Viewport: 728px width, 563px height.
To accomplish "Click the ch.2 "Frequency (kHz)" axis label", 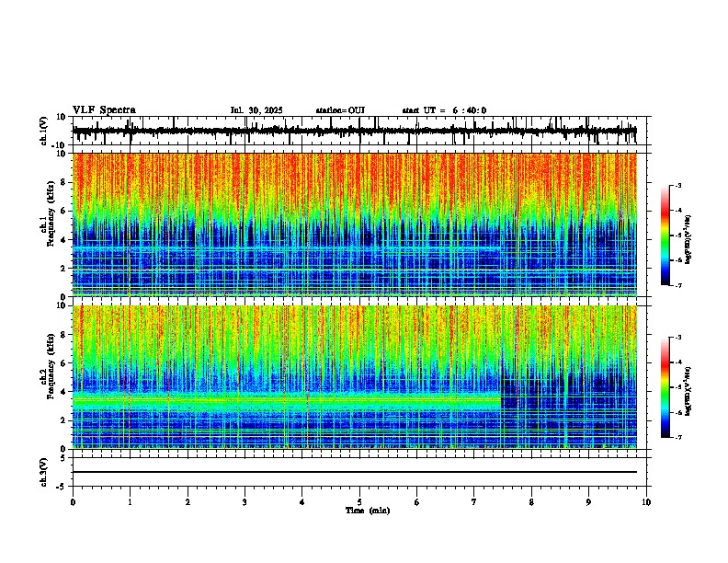I will (51, 366).
